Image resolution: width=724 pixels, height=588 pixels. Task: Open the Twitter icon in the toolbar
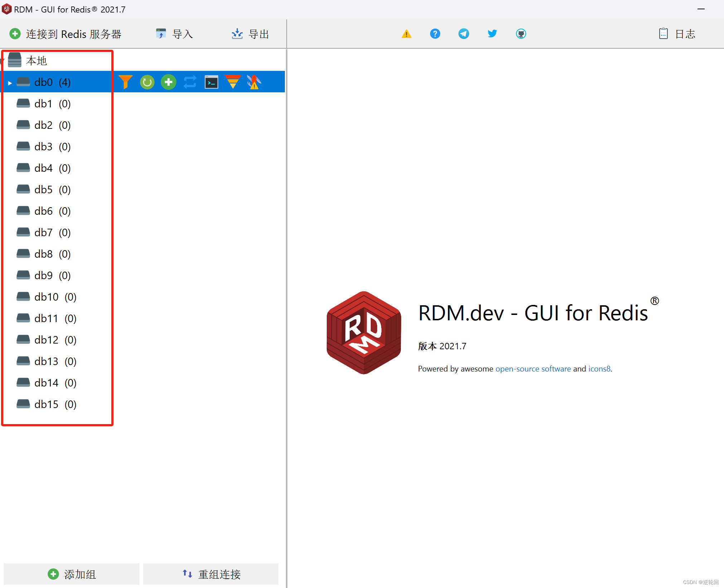coord(492,34)
